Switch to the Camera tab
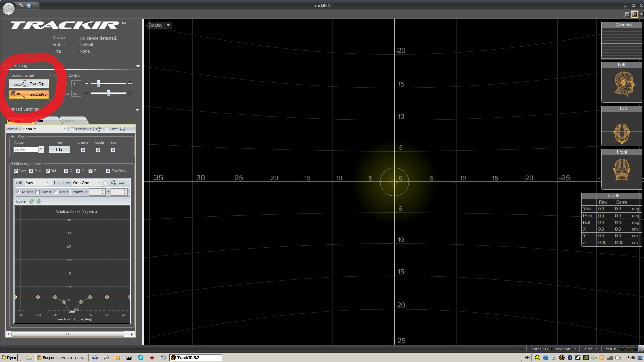644x362 pixels. click(x=74, y=120)
